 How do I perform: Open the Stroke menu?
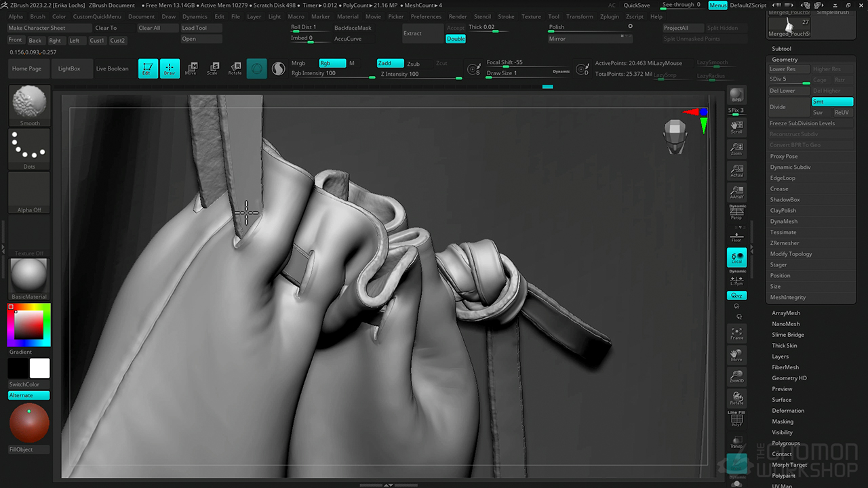tap(506, 16)
